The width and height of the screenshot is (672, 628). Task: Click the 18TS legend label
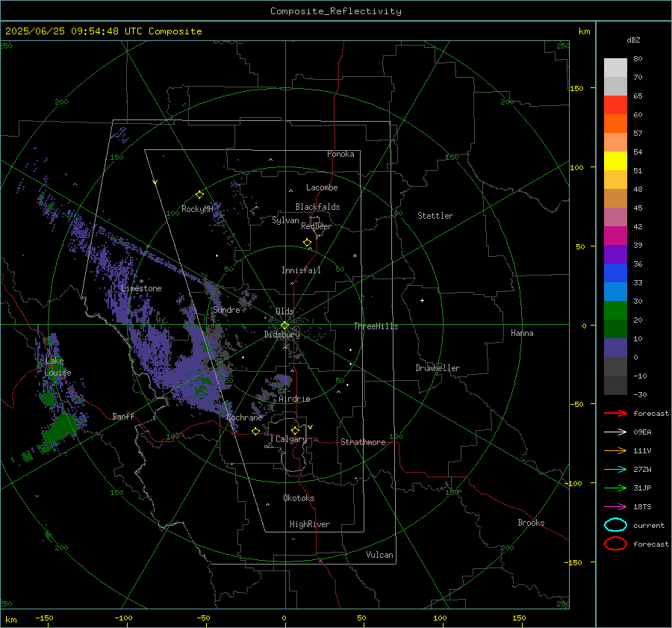pos(642,507)
